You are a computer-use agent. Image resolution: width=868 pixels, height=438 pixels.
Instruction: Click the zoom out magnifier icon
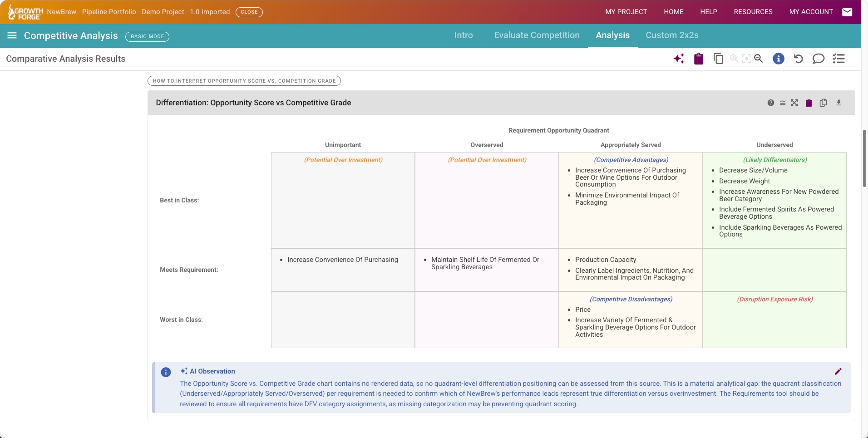click(759, 59)
